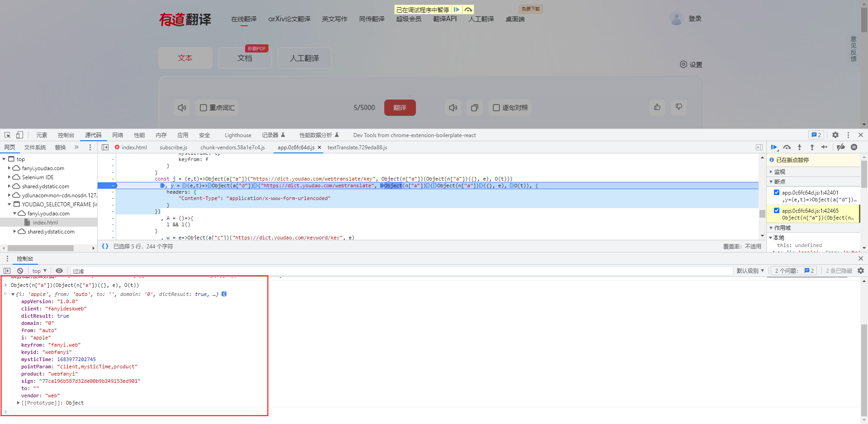The image size is (868, 424).
Task: Select index.html in the file tree
Action: click(45, 223)
